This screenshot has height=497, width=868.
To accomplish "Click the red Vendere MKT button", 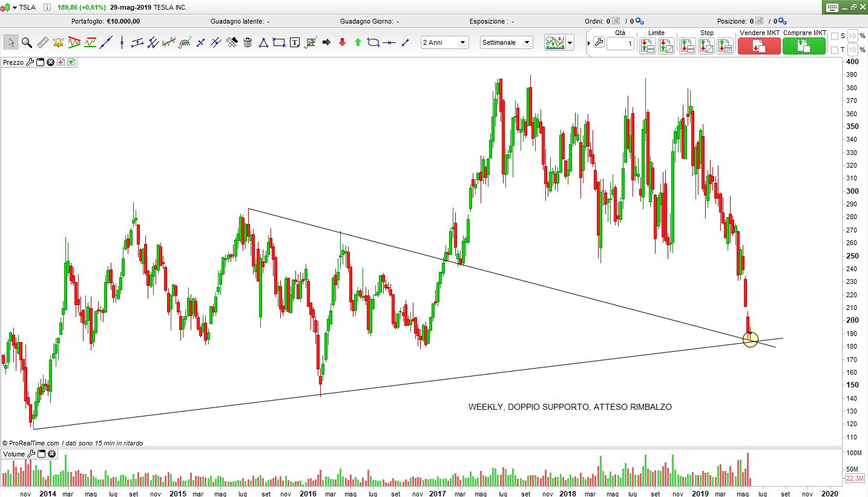I will (x=759, y=46).
